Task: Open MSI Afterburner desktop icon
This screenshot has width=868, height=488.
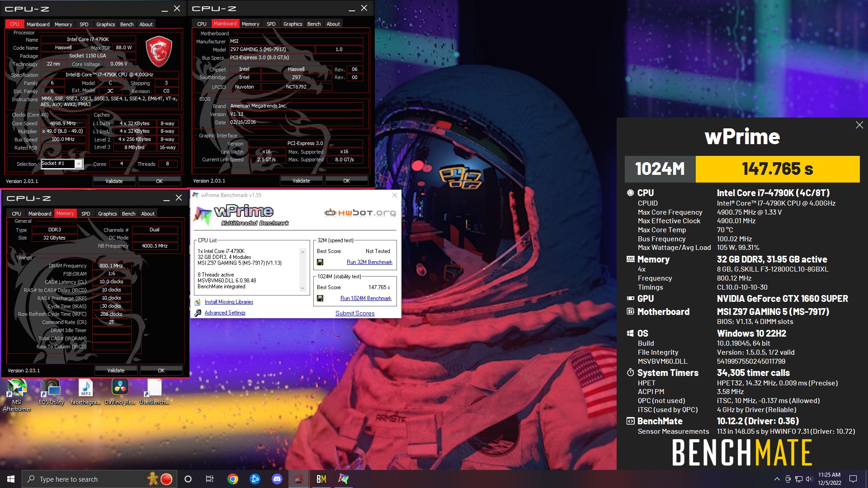Action: tap(17, 394)
